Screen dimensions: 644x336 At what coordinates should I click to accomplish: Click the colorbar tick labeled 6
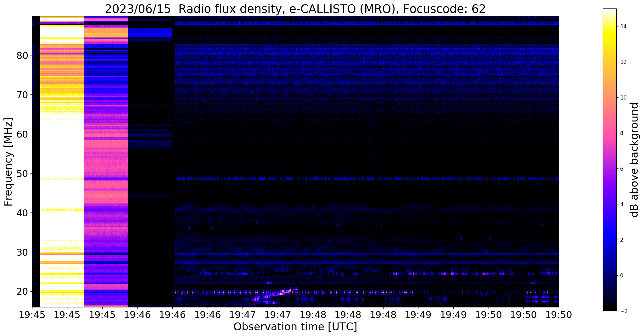click(x=621, y=169)
